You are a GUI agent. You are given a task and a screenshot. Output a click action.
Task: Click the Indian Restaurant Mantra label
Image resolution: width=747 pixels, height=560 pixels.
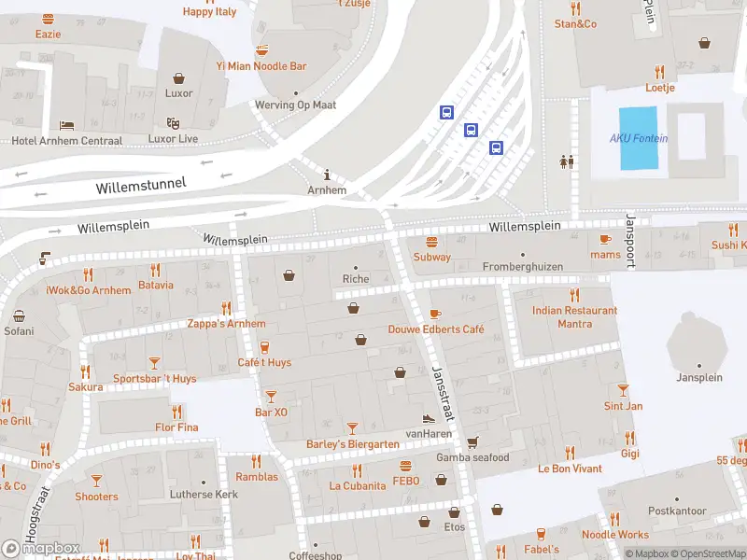pyautogui.click(x=574, y=317)
